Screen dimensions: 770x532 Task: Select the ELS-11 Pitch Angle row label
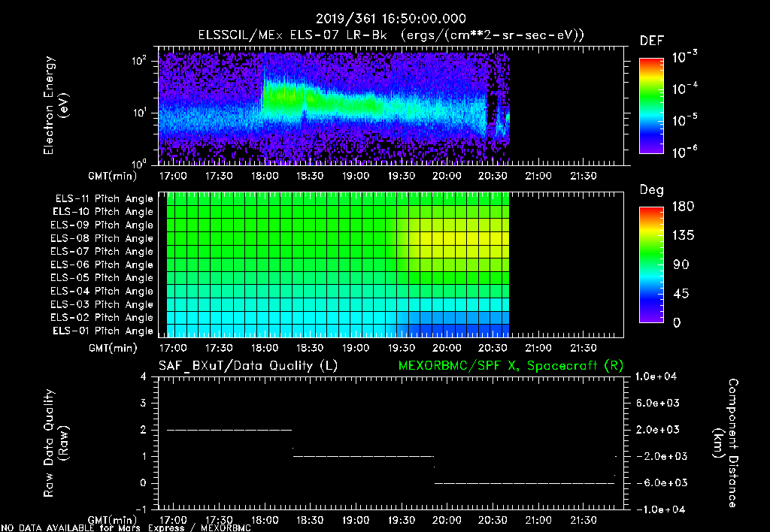point(104,198)
